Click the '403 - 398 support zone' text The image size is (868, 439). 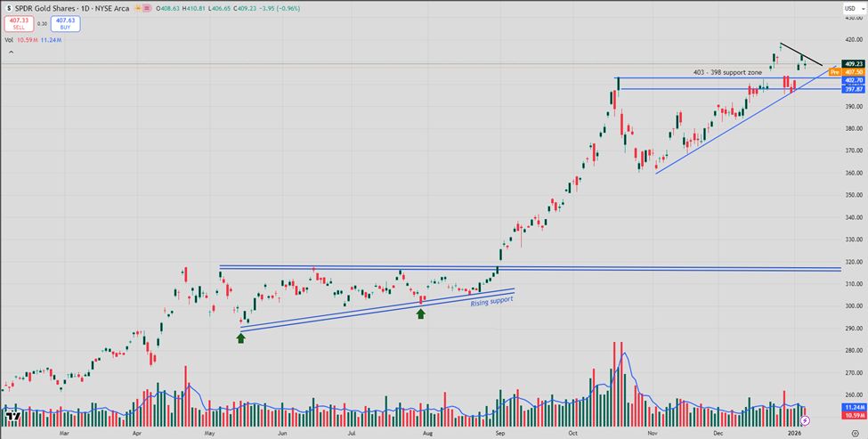tap(727, 71)
